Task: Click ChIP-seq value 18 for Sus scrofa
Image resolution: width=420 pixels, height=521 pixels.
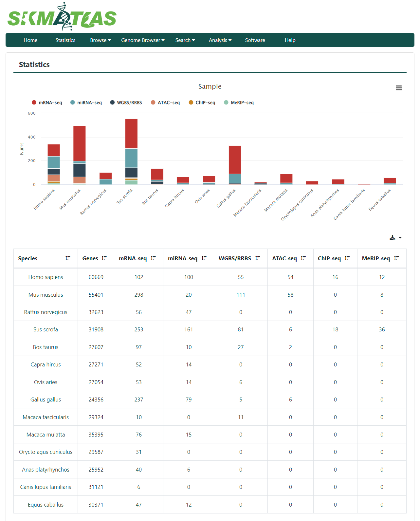Action: tap(335, 329)
